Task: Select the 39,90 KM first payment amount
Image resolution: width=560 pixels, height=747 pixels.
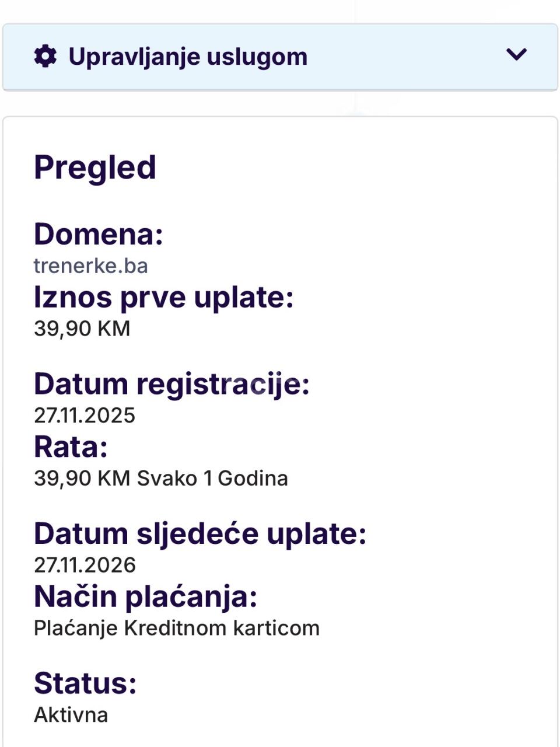Action: pyautogui.click(x=82, y=329)
